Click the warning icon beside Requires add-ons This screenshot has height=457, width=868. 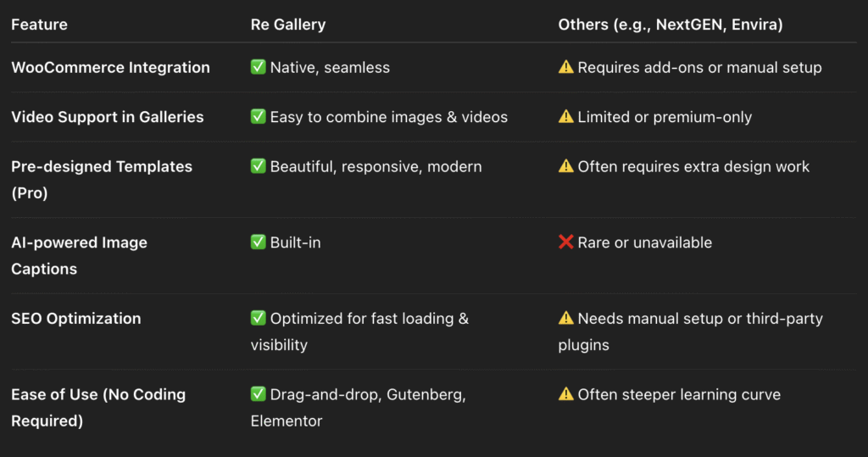565,67
